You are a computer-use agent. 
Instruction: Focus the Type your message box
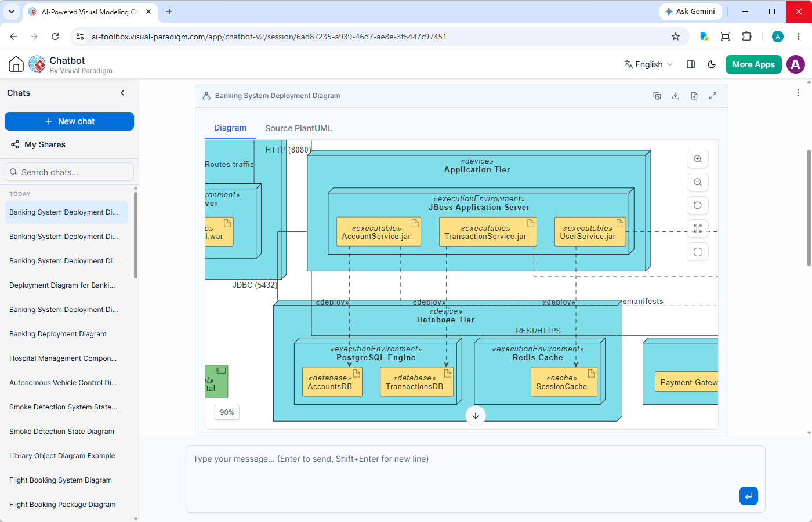(476, 479)
